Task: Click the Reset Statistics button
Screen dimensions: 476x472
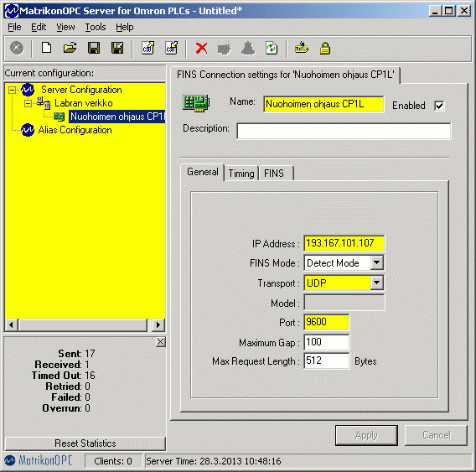Action: click(85, 443)
